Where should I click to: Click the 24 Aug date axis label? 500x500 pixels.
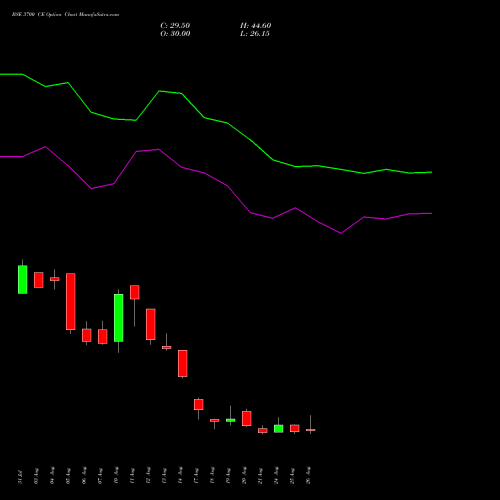[276, 476]
